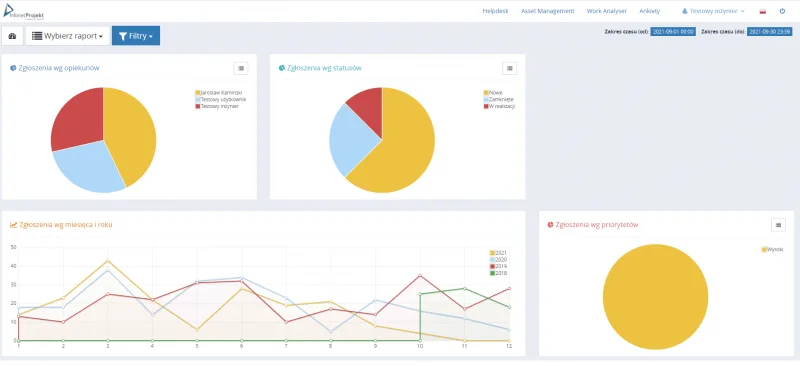Open menu icon of Zgłoszenia wg priorytetów chart
This screenshot has height=366, width=800.
(778, 225)
